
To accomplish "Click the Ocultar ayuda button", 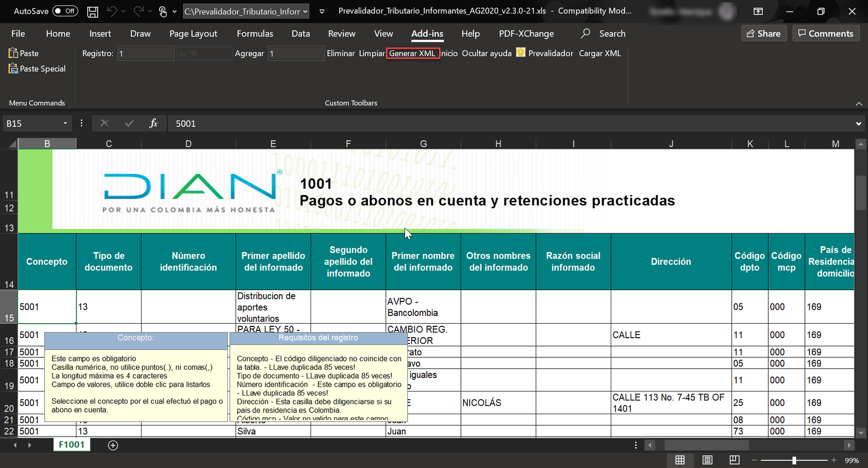I will click(487, 53).
